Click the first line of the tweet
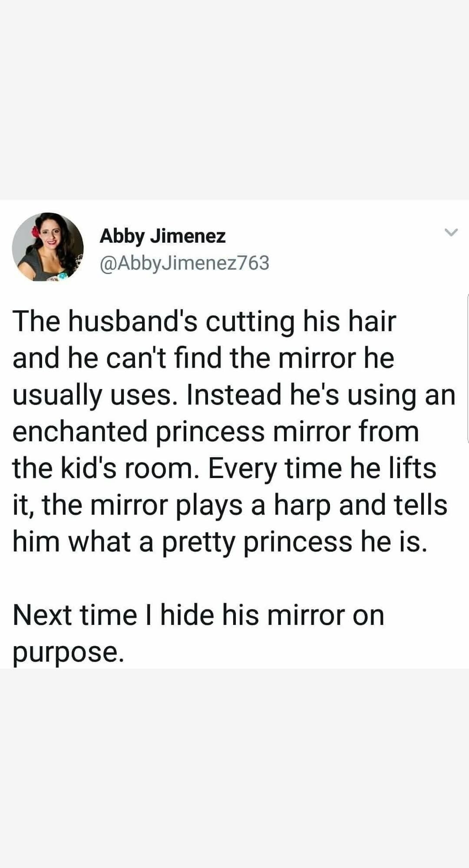 pyautogui.click(x=204, y=321)
